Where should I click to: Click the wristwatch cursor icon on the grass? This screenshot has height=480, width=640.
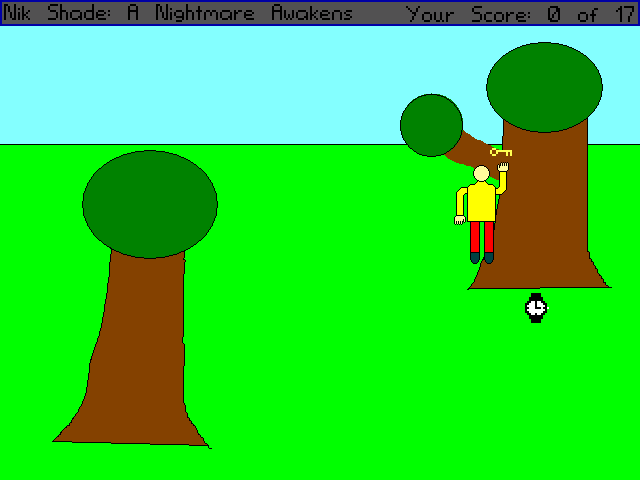[x=536, y=308]
